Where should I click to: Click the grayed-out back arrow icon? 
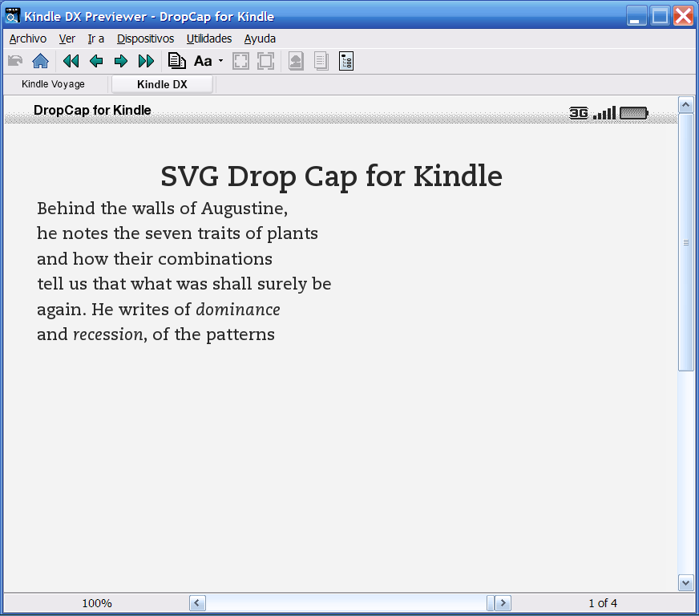click(15, 61)
